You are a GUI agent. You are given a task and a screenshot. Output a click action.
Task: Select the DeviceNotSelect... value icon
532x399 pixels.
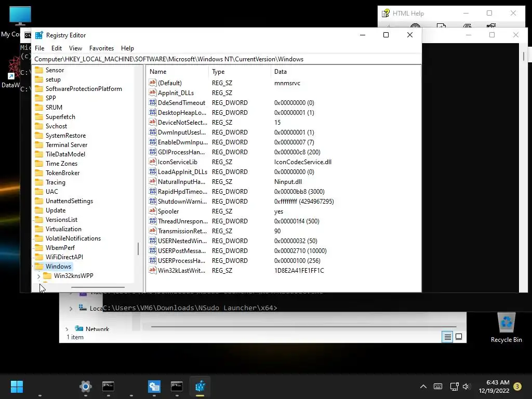pyautogui.click(x=153, y=122)
